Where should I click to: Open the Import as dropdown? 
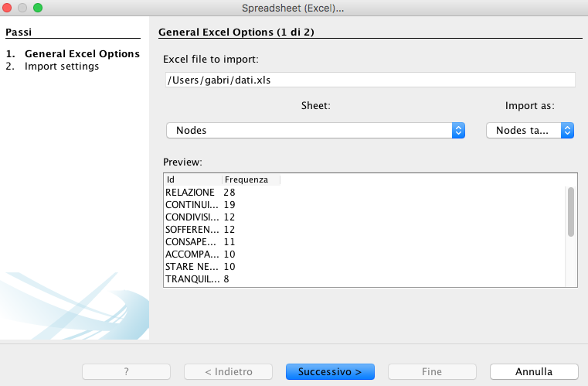pyautogui.click(x=530, y=130)
